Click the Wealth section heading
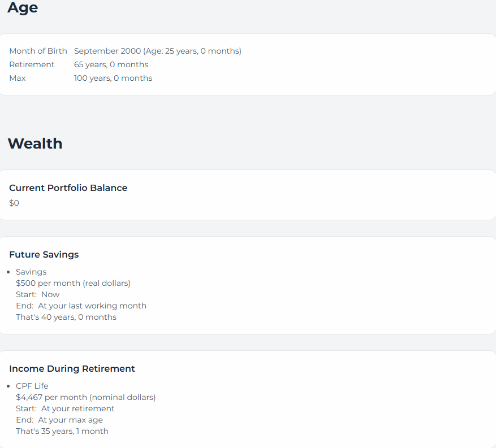 tap(35, 143)
